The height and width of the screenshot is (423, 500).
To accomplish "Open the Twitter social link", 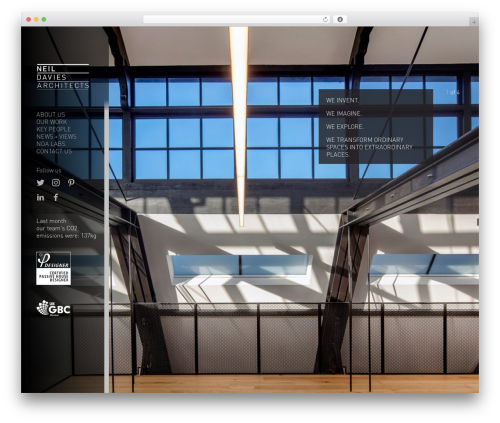I will coord(40,183).
